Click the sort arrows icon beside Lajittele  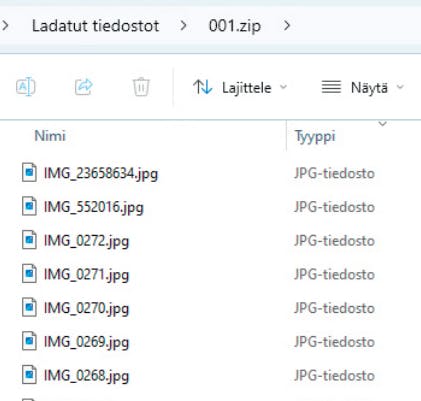coord(203,87)
